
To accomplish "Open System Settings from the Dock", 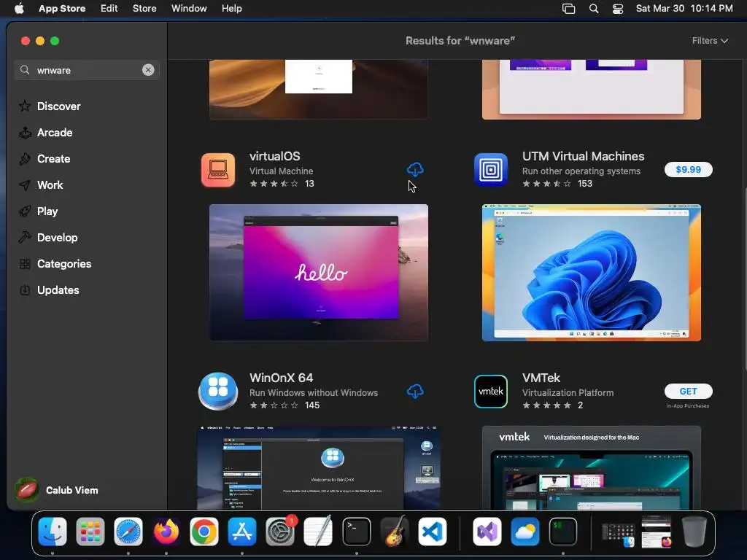I will click(x=280, y=532).
